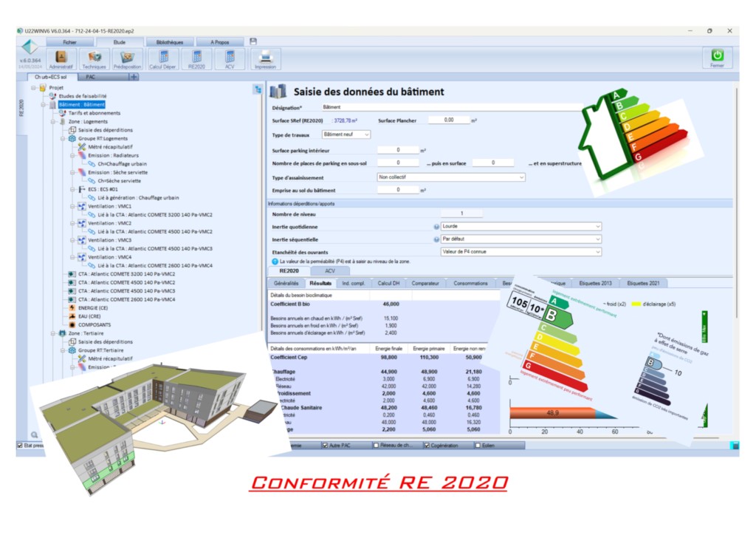Switch to the Ch urb+ECS sol tab

coord(50,77)
